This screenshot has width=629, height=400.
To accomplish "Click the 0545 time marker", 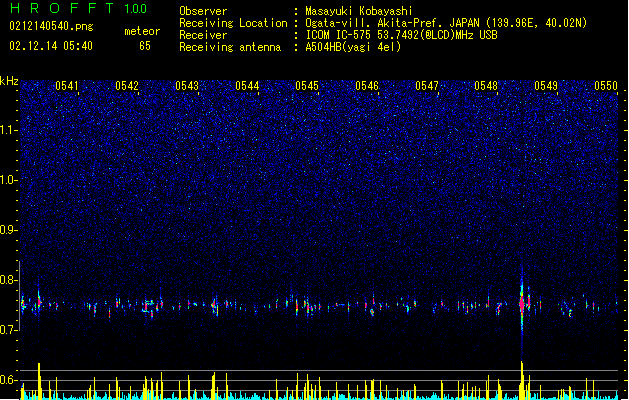I will [x=307, y=86].
